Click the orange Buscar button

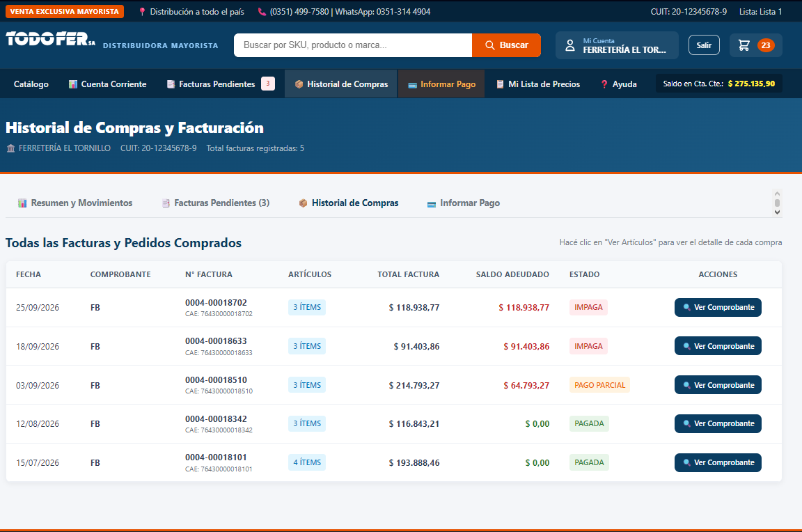(x=506, y=45)
